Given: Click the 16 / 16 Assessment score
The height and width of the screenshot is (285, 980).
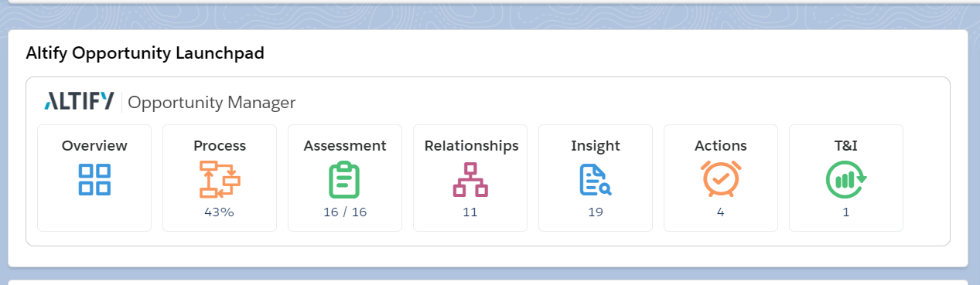Looking at the screenshot, I should (x=345, y=212).
